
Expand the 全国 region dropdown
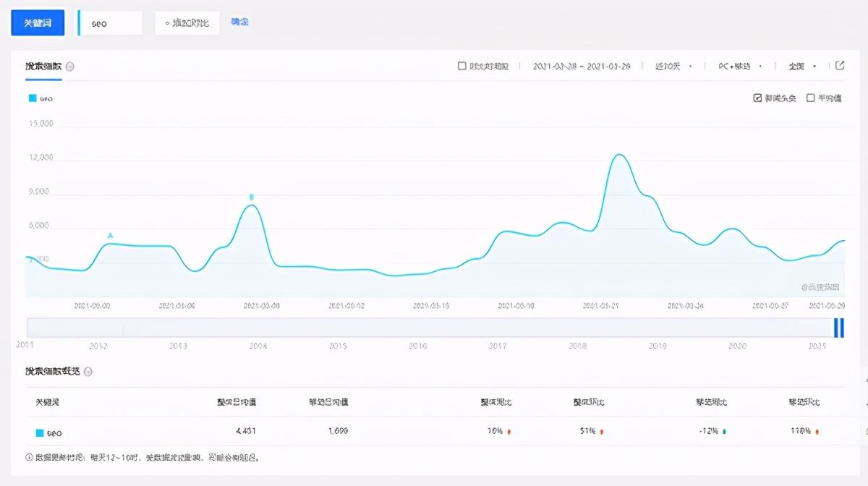point(802,66)
